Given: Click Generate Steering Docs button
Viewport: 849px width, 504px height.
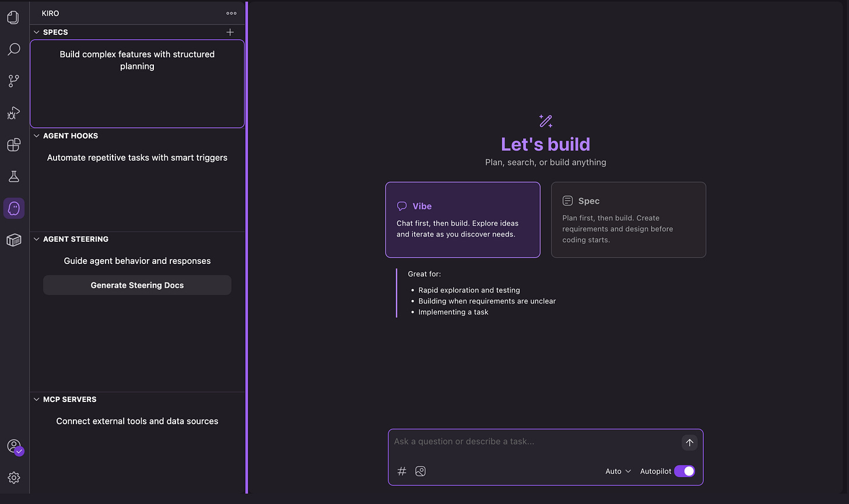Looking at the screenshot, I should (x=137, y=285).
